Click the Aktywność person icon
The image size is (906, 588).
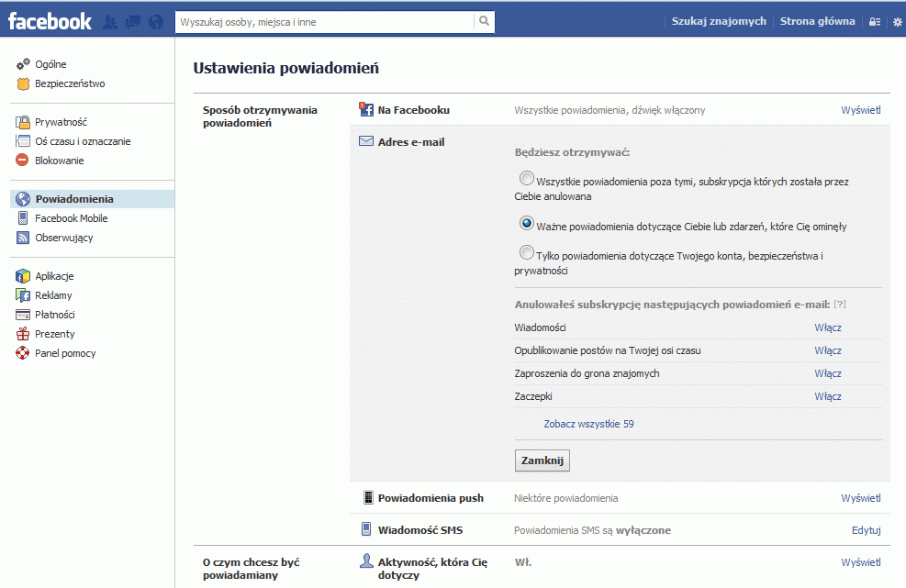(366, 560)
